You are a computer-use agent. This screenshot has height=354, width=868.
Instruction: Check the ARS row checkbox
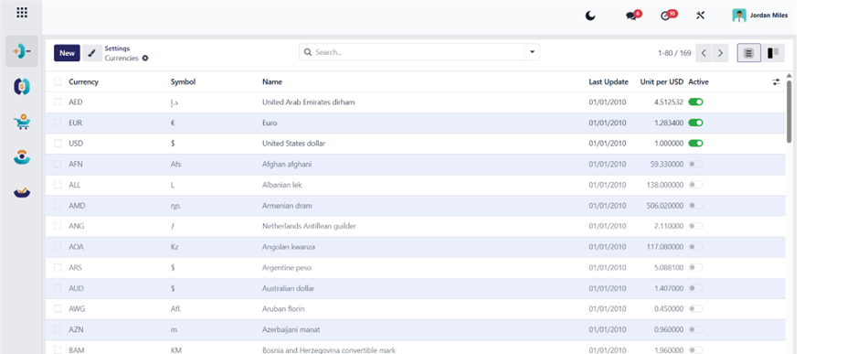58,267
